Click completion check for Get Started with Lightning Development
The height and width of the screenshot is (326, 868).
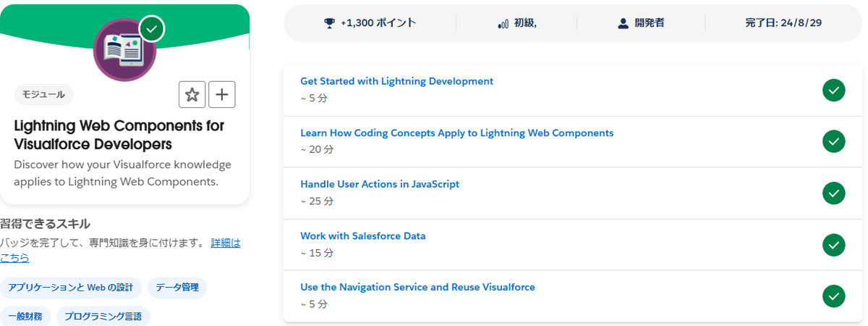833,91
